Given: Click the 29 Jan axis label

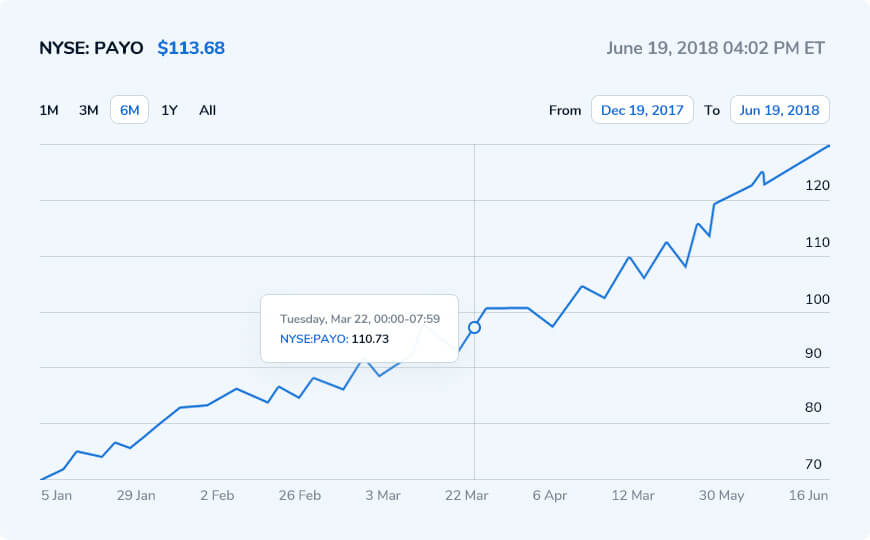Looking at the screenshot, I should 136,495.
